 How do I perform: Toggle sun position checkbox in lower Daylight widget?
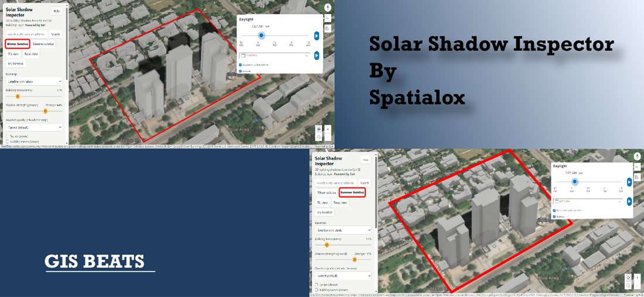(x=554, y=210)
